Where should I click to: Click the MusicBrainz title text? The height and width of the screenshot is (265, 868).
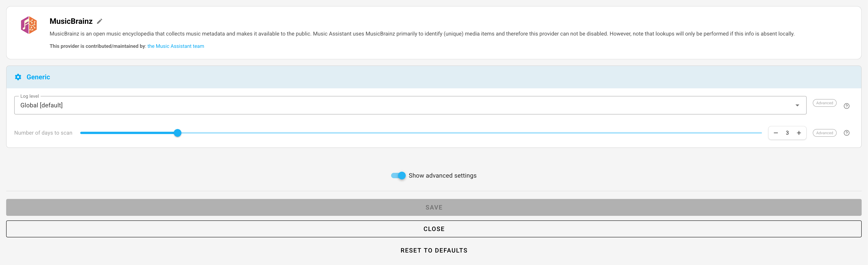(x=71, y=21)
